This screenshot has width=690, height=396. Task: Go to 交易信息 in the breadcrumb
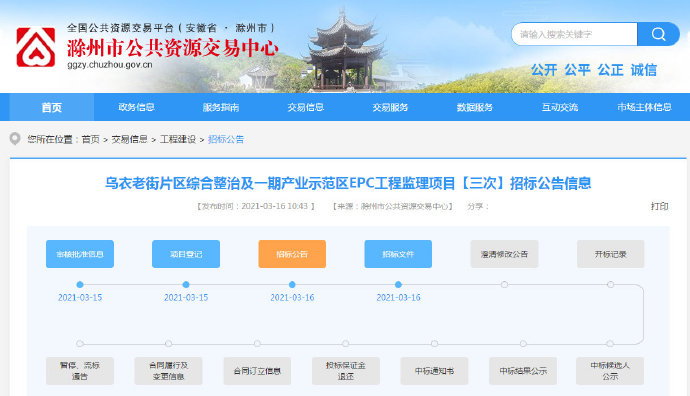tap(129, 139)
